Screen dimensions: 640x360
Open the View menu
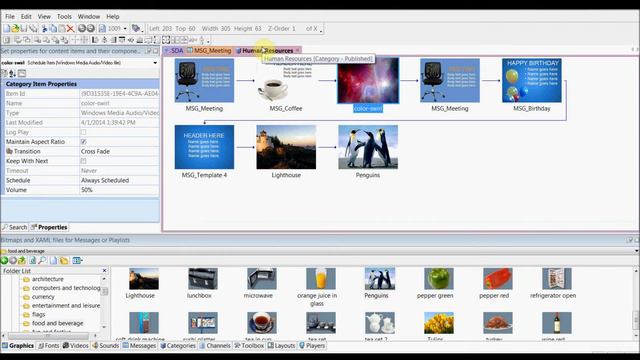[x=44, y=17]
